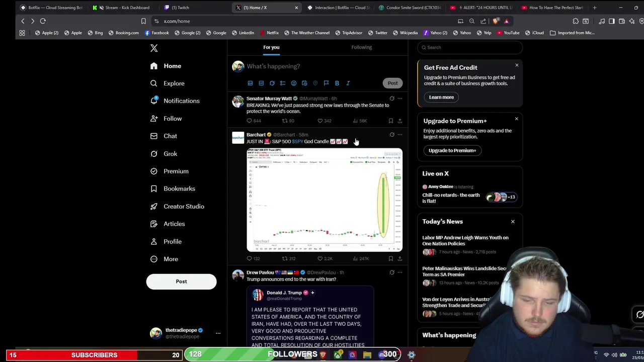Close the Today's News panel
644x362 pixels.
coord(513,222)
